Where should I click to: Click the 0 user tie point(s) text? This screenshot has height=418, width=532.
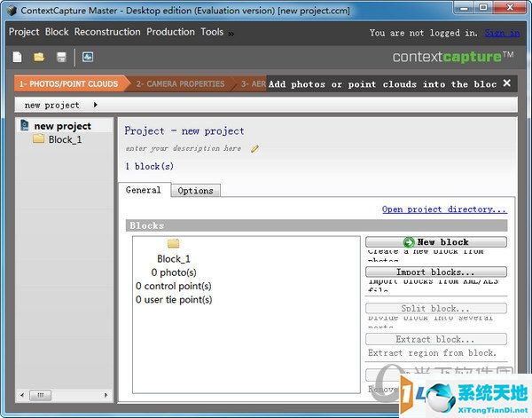(x=174, y=299)
